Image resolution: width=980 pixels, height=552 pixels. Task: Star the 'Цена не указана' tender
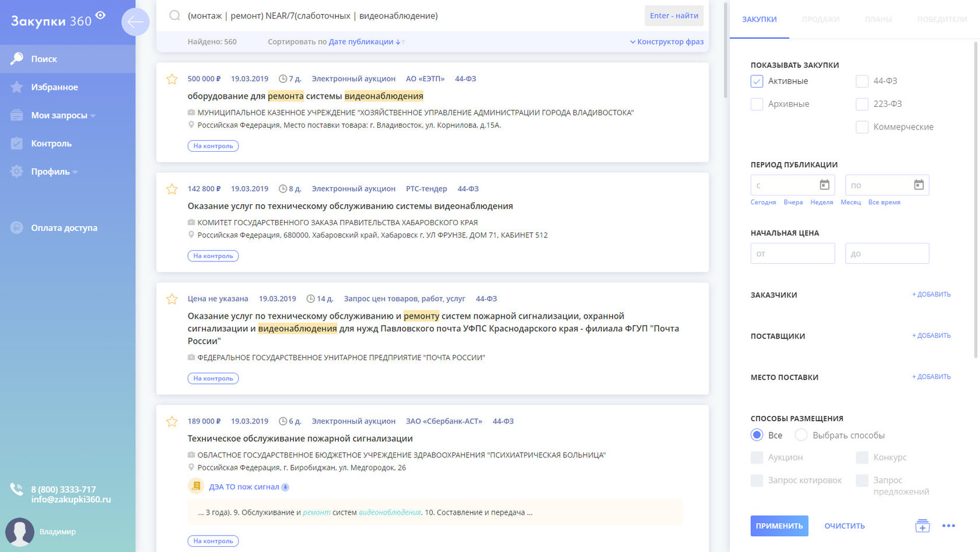171,299
